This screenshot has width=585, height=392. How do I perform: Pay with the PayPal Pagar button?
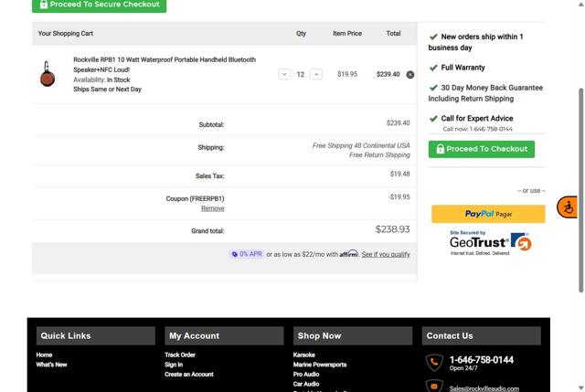click(488, 214)
